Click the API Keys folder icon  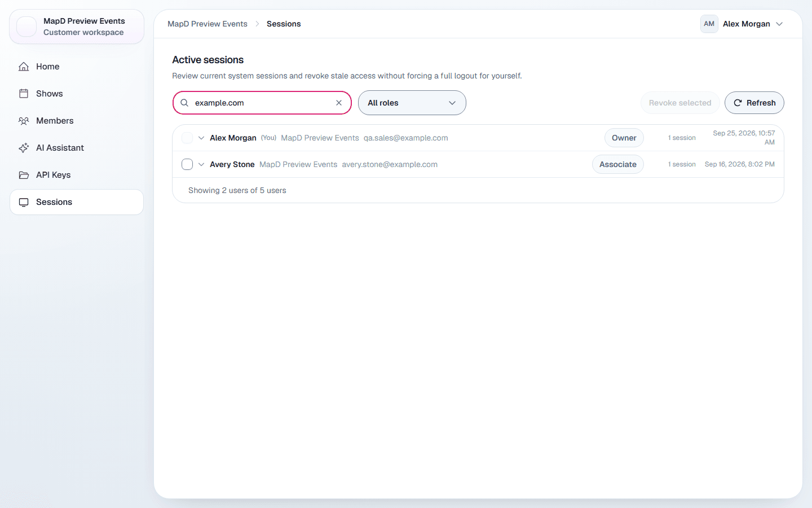coord(24,175)
